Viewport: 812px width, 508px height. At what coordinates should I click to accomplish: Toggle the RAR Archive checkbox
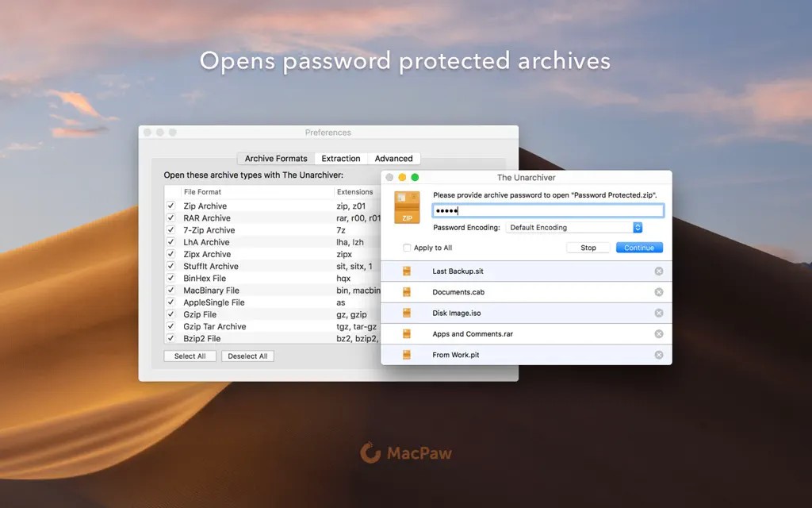click(x=170, y=218)
